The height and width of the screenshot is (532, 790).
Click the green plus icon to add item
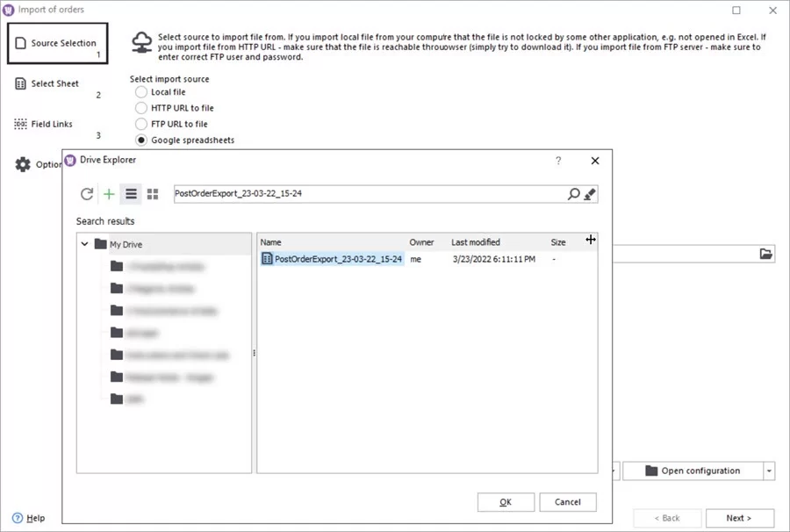(x=108, y=194)
